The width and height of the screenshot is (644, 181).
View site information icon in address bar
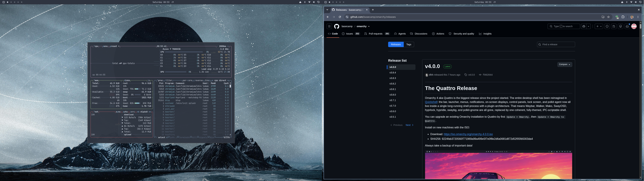[347, 17]
